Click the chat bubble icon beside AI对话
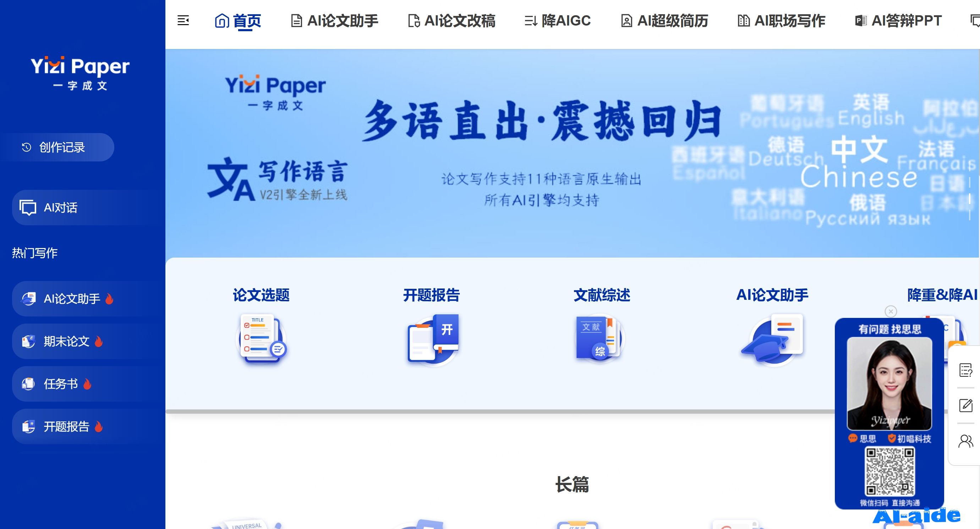This screenshot has height=529, width=980. click(x=28, y=208)
